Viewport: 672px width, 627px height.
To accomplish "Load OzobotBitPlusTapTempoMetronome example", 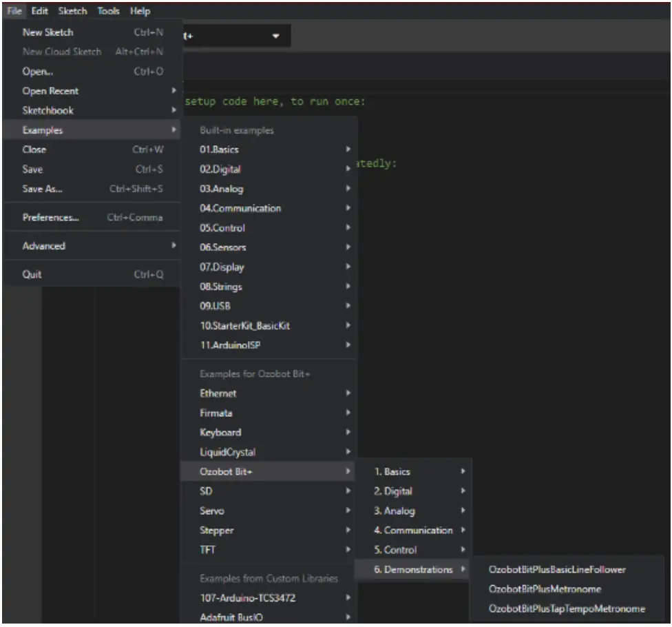I will tap(568, 608).
